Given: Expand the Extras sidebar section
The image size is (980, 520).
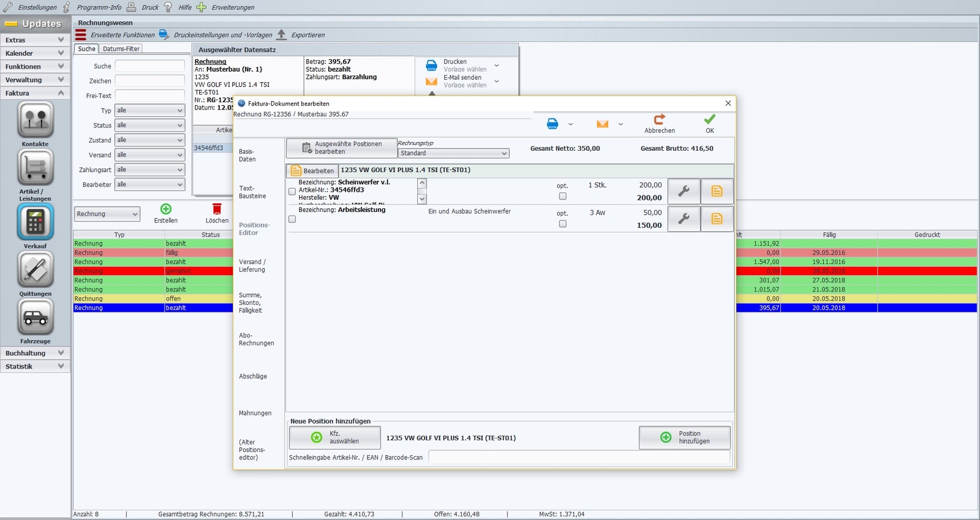Looking at the screenshot, I should [x=35, y=40].
